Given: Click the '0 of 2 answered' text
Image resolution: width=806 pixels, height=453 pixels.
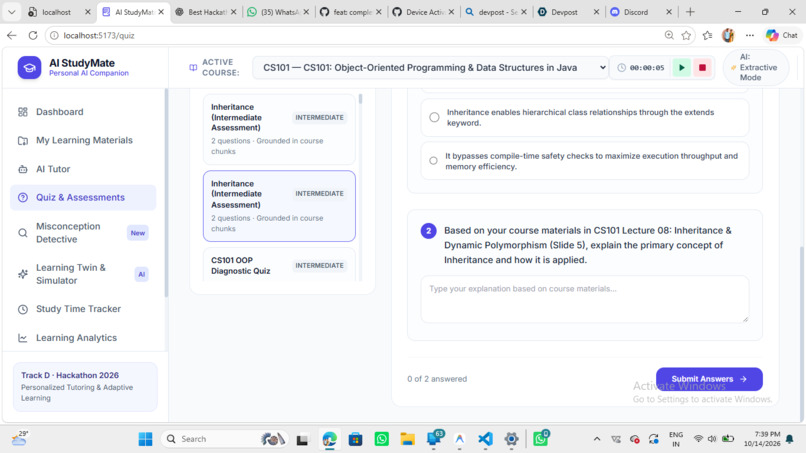Looking at the screenshot, I should 437,379.
